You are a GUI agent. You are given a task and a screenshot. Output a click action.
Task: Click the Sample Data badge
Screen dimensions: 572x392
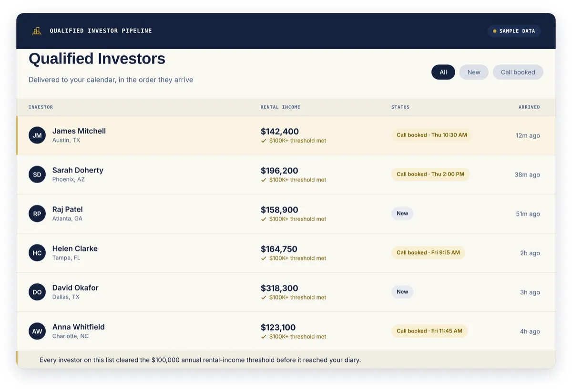pyautogui.click(x=514, y=31)
